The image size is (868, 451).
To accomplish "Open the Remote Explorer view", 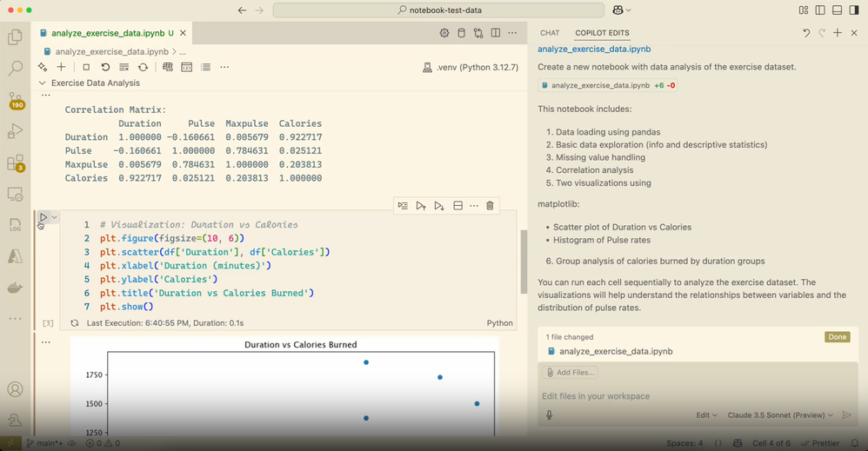I will click(x=15, y=195).
